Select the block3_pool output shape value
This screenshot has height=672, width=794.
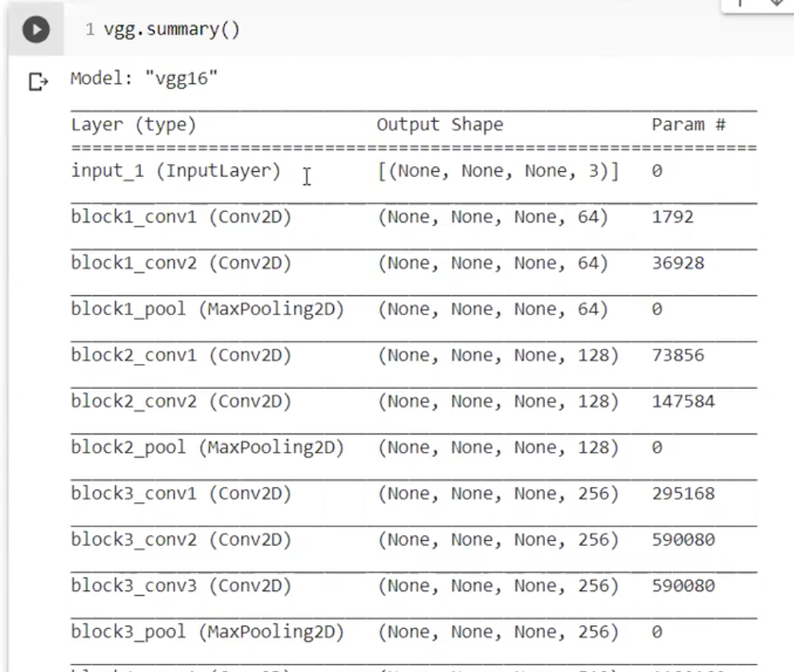(499, 631)
